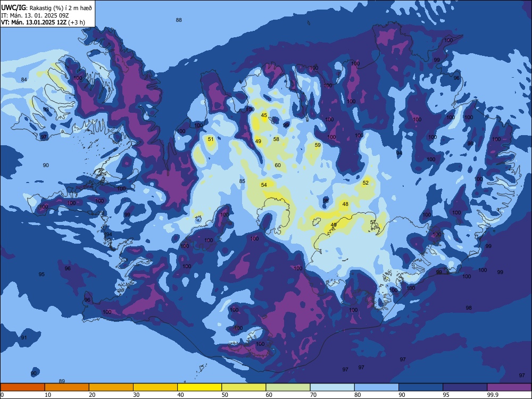Click the '84' humidity value label
Viewport: 532px width, 399px height.
(24, 79)
